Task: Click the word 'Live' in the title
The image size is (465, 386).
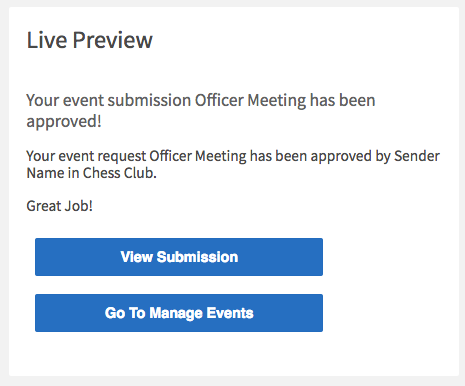Action: click(x=47, y=40)
